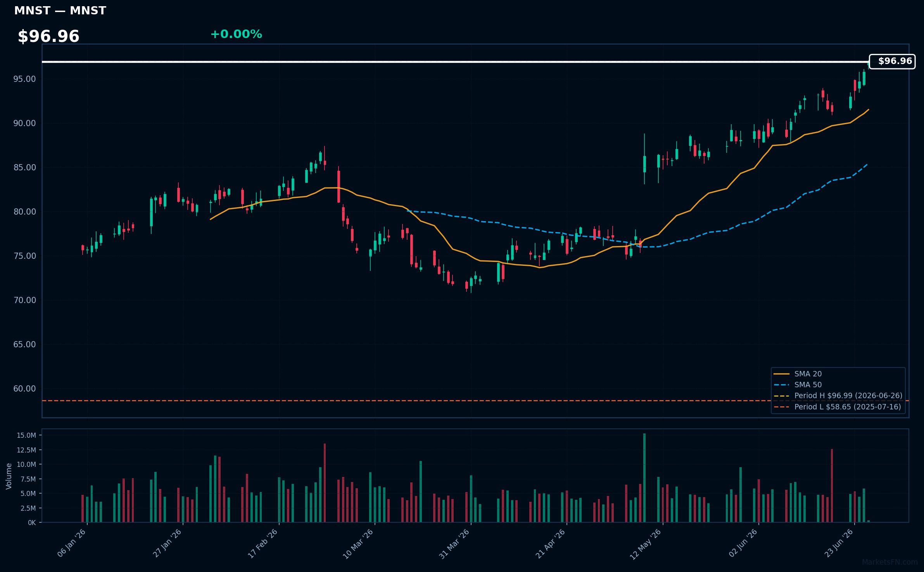Click the 70.00 price axis label
Image resolution: width=924 pixels, height=572 pixels.
24,300
